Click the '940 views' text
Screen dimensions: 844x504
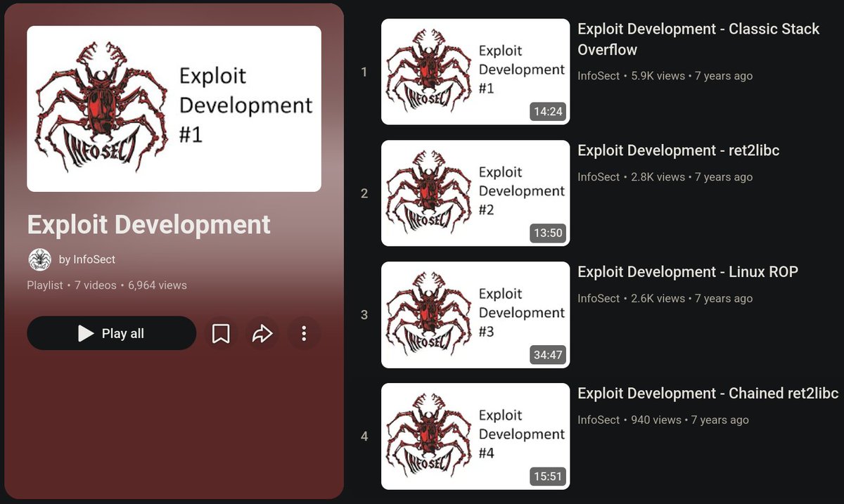(656, 420)
